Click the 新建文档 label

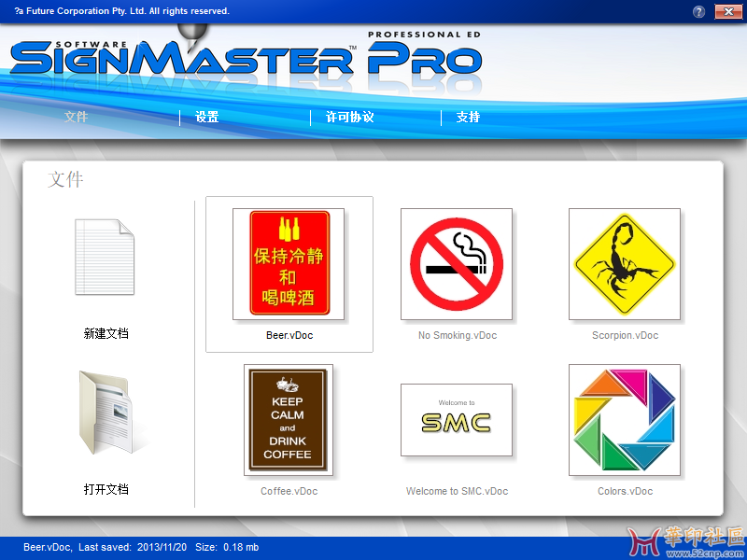(106, 333)
